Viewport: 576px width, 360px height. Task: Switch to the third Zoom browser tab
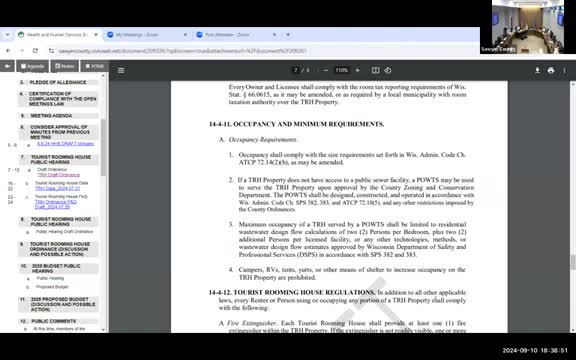[x=237, y=35]
